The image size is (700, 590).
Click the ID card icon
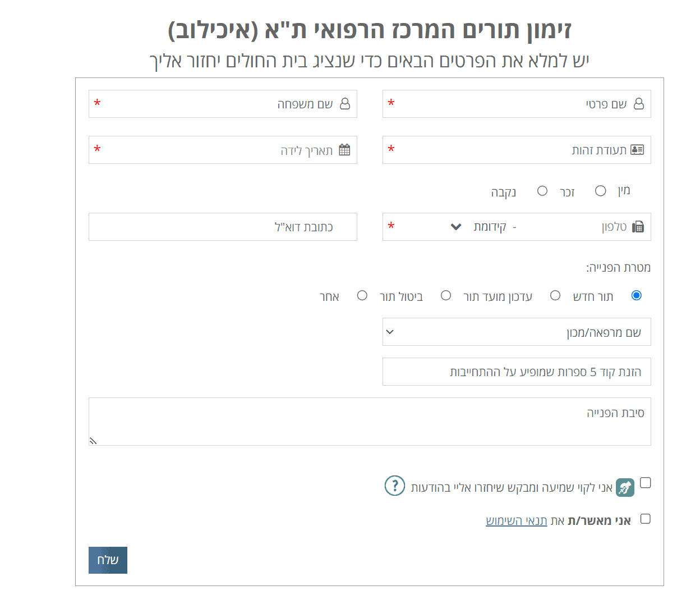(x=637, y=150)
